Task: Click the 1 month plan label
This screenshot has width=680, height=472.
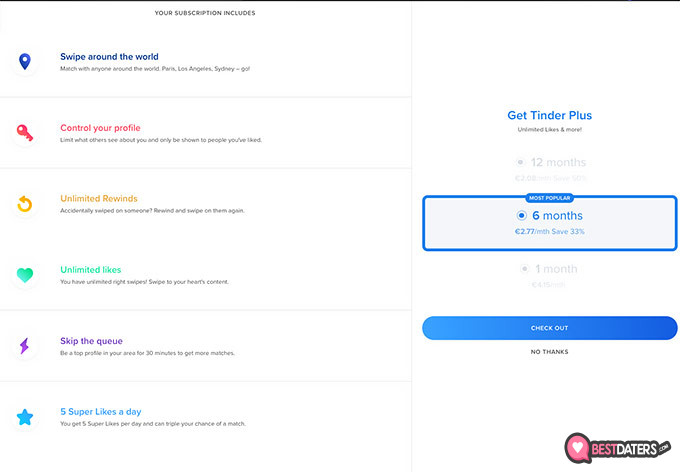Action: (556, 269)
